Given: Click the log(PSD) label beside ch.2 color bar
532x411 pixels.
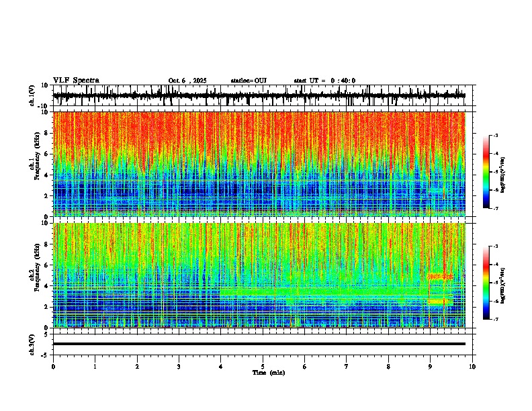Looking at the screenshot, I should click(x=503, y=285).
